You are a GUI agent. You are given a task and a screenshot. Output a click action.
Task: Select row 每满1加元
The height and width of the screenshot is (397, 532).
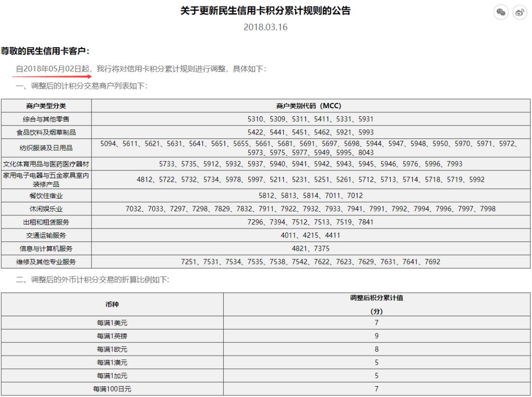coord(112,376)
